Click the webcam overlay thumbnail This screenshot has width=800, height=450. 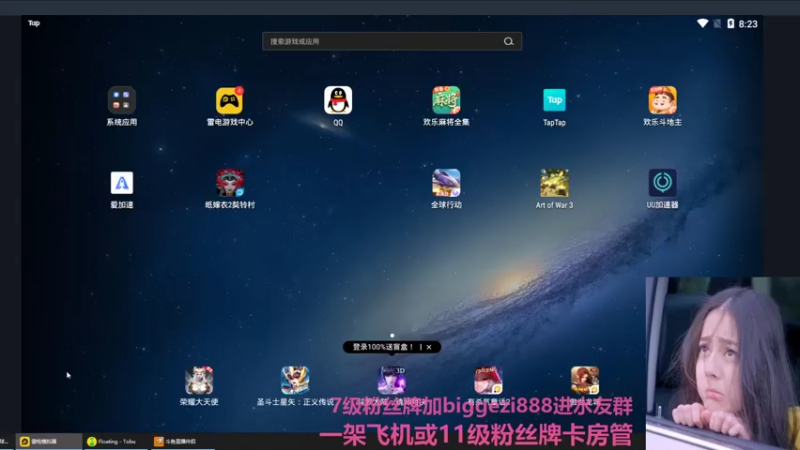coord(722,363)
